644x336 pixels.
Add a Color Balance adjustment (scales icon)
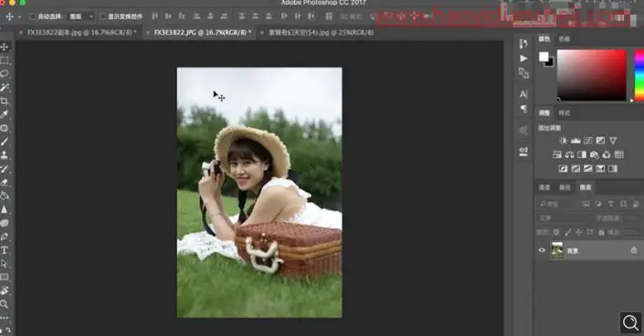(x=569, y=155)
